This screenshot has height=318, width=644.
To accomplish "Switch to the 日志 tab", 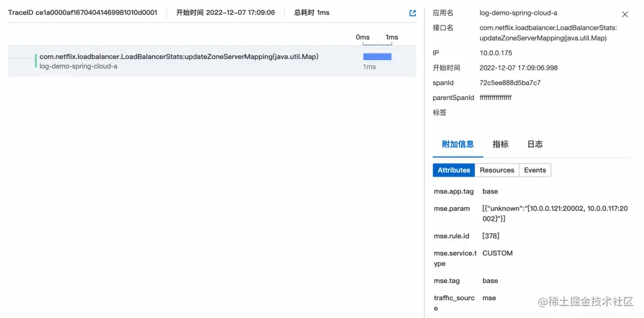I will coord(535,144).
